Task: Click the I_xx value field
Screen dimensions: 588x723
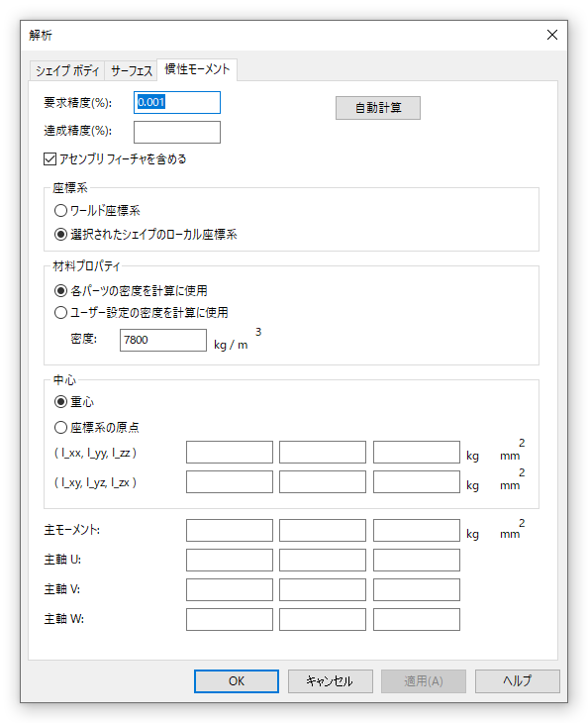Action: tap(230, 452)
